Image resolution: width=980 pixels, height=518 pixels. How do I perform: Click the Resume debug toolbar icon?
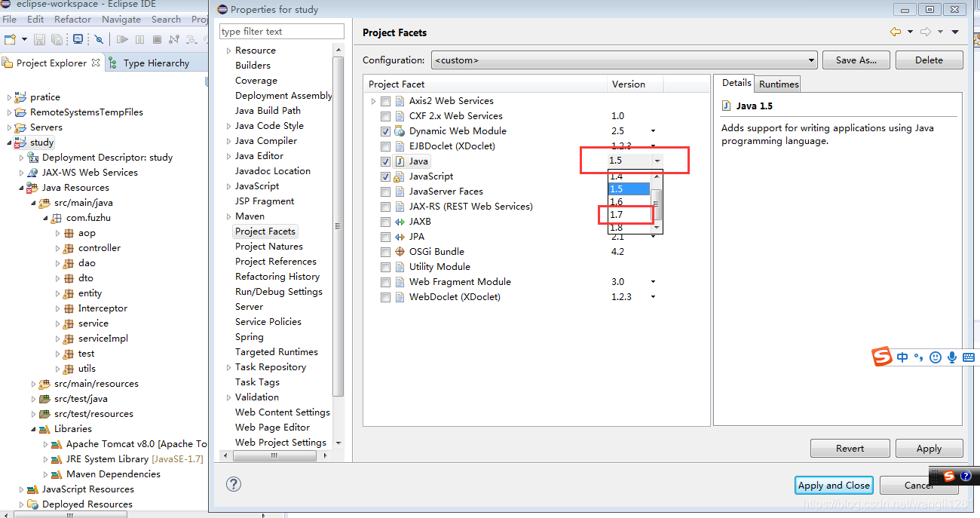point(122,39)
